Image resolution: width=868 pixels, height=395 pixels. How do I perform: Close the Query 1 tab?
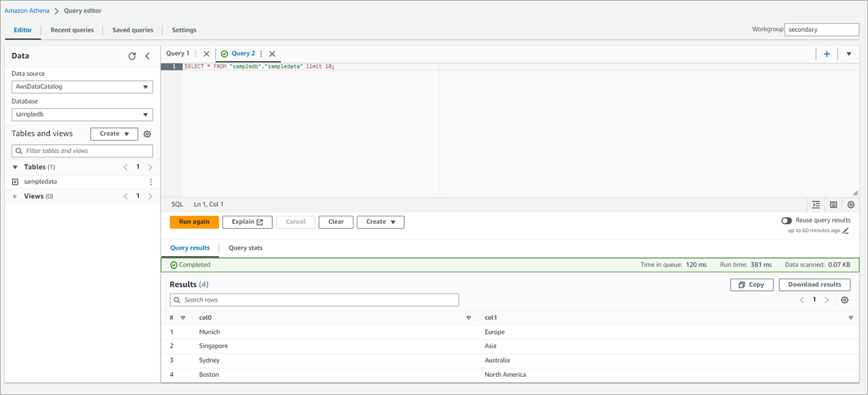[x=207, y=54]
